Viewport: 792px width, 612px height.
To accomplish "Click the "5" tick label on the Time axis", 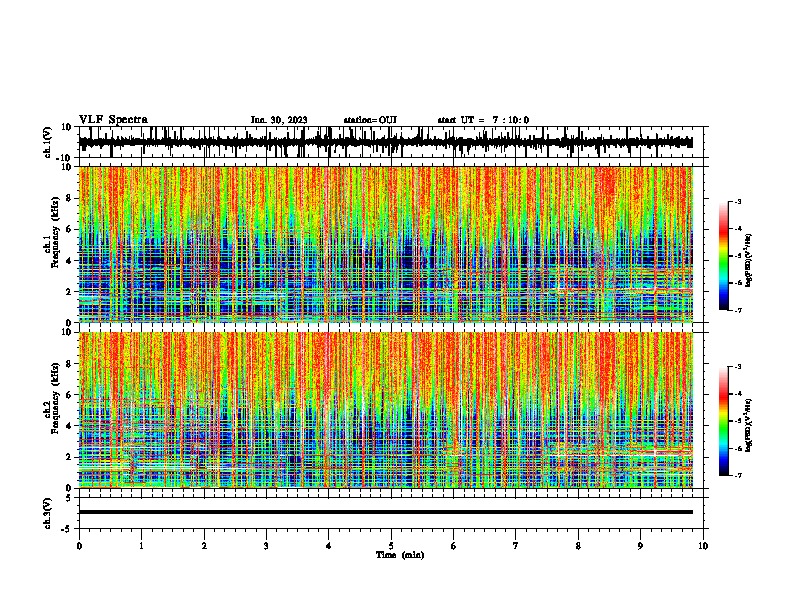I will (x=391, y=546).
